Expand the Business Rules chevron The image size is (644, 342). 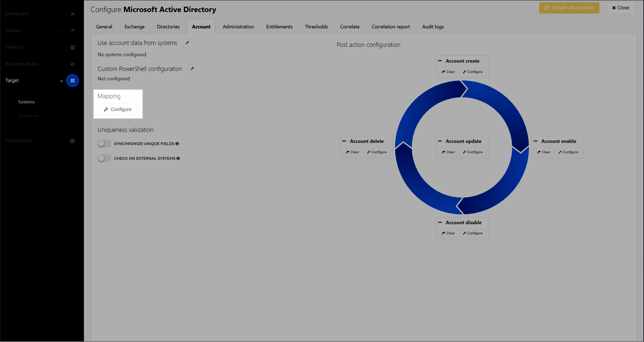pos(61,64)
